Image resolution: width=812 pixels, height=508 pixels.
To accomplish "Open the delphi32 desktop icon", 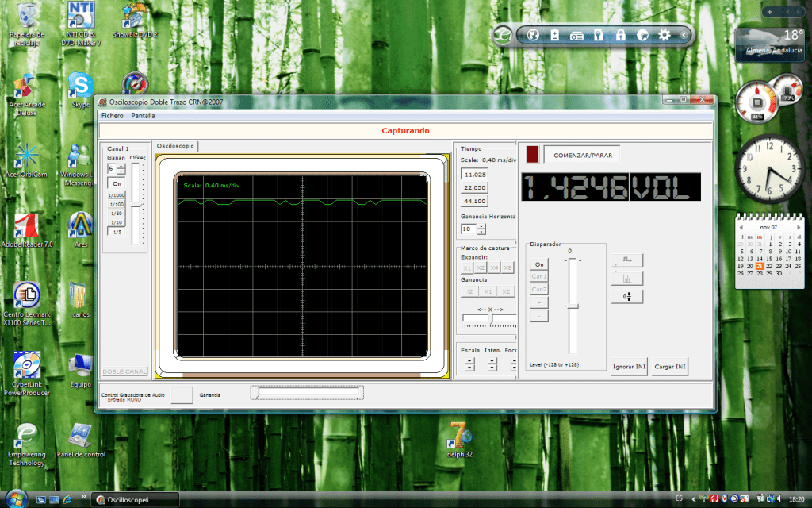I will click(x=460, y=433).
